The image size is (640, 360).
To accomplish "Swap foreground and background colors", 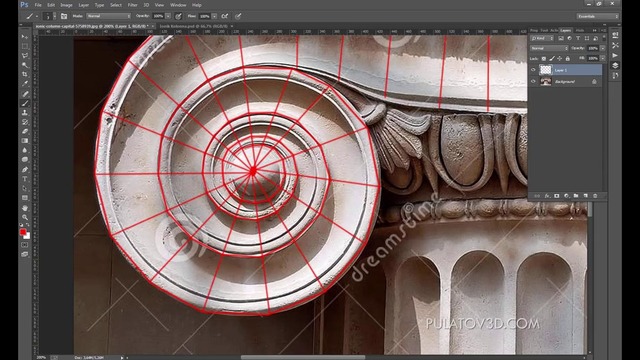I will point(28,225).
